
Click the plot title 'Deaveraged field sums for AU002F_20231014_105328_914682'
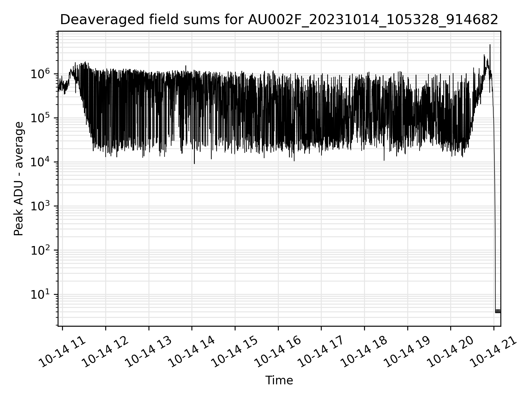click(x=279, y=20)
